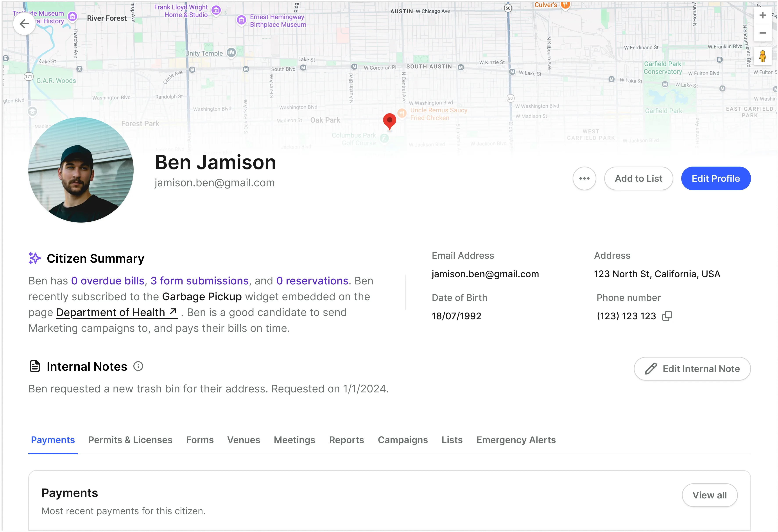
Task: Open the Forms tab
Action: click(x=200, y=440)
